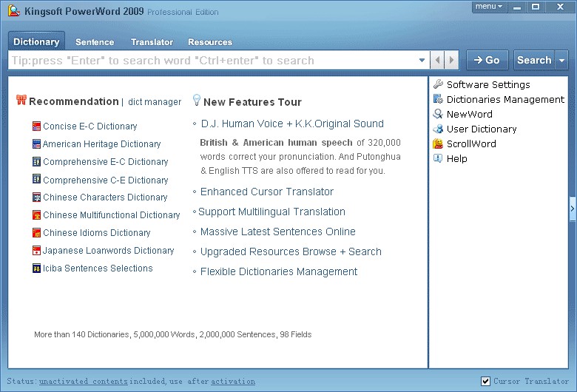Click the Software Settings wrench icon
Screen dimensions: 577x392
(438, 84)
